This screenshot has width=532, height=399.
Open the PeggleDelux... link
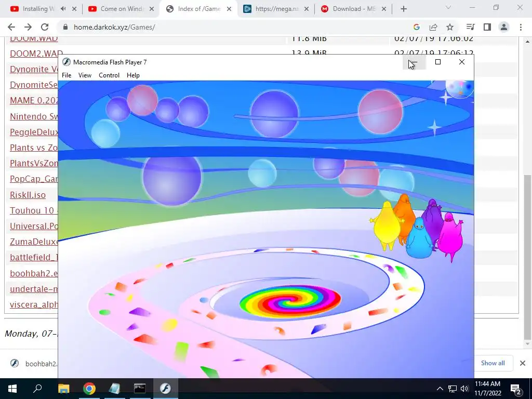point(34,132)
